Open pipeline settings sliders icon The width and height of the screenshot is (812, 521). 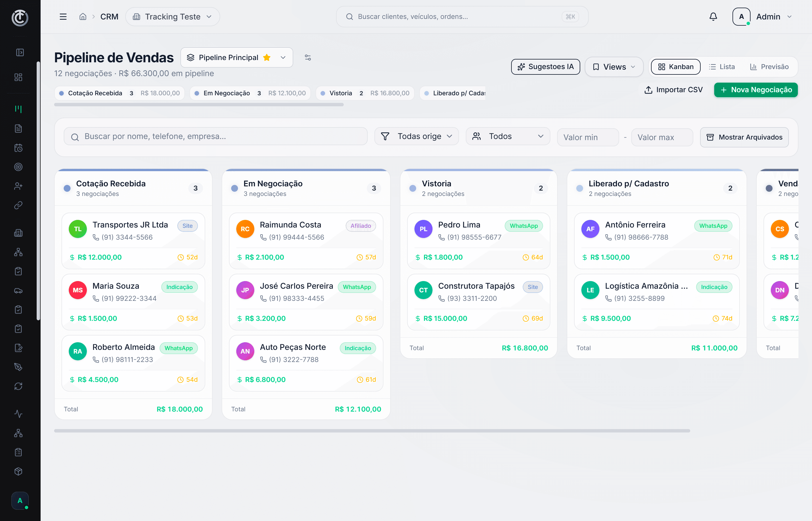308,58
